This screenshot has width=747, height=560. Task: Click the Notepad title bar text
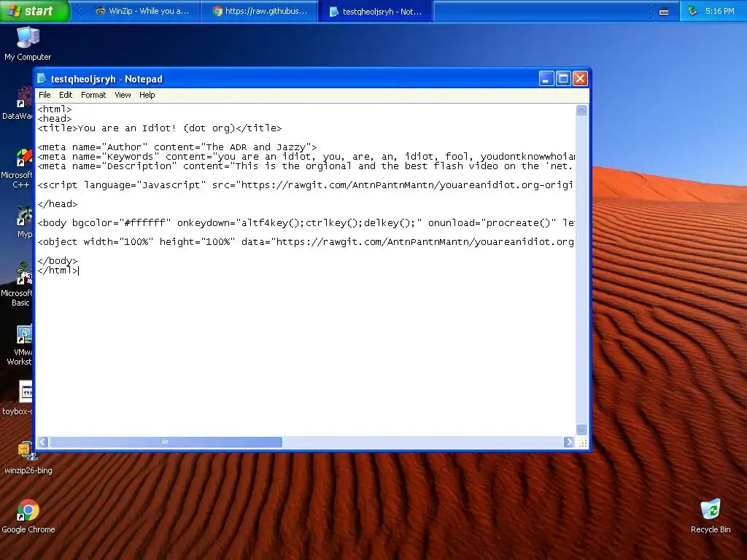107,79
